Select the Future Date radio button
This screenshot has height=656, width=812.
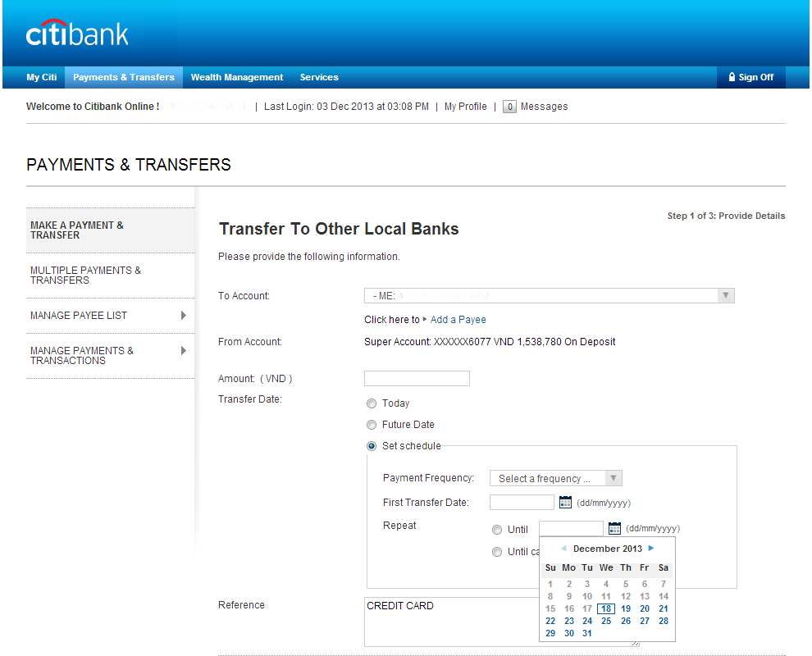[372, 425]
